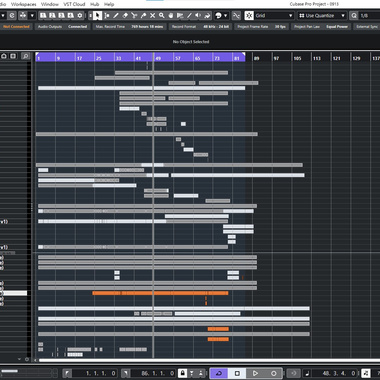Screen dimensions: 380x380
Task: Click the Project Frame Rate 30 fps field
Action: [x=262, y=27]
